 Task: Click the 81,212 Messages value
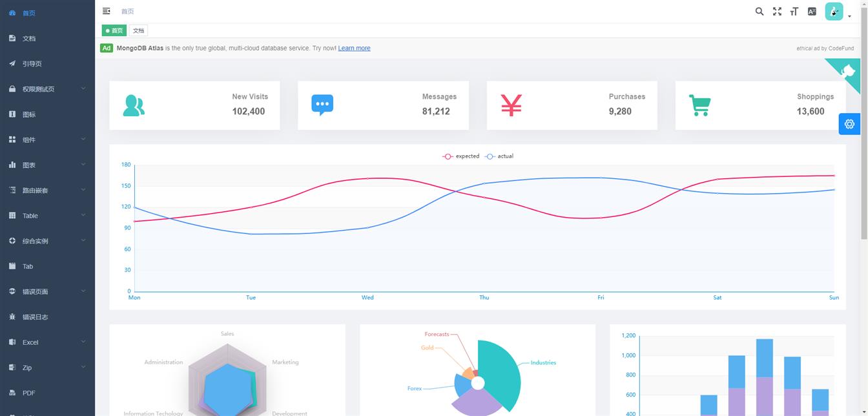pos(436,111)
